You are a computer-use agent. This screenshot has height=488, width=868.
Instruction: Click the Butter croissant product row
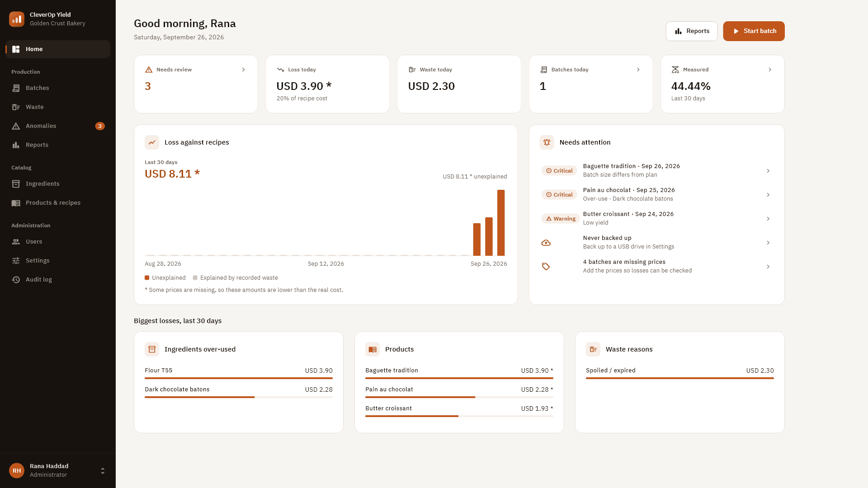tap(459, 411)
